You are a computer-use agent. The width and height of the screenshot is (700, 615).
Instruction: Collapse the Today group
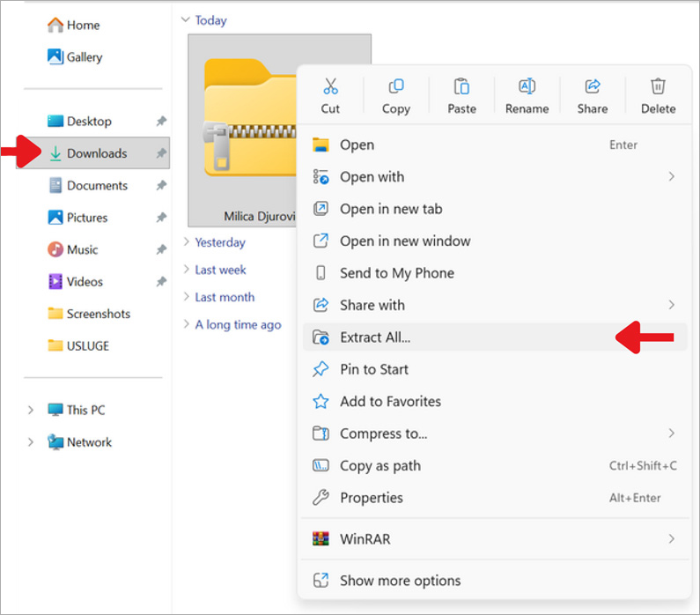coord(186,20)
